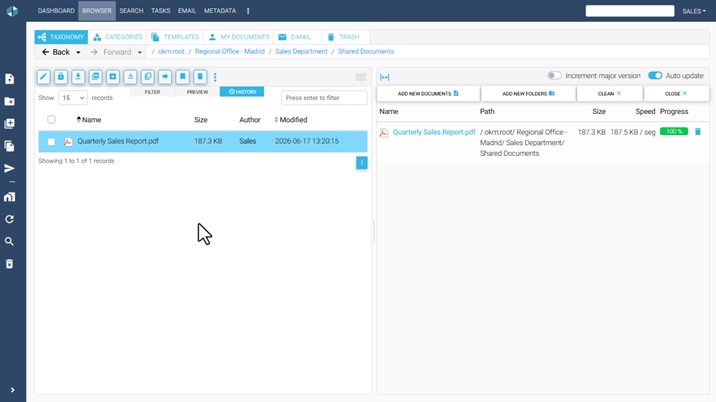Go to Regional Office - Madrid breadcrumb
The image size is (716, 402).
tap(230, 52)
